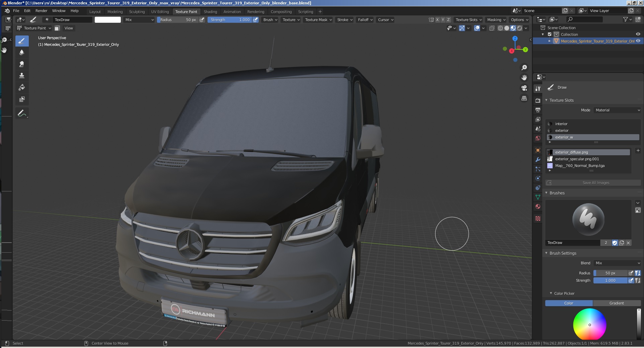Switch to the UV Editing workspace tab
This screenshot has width=644, height=348.
tap(160, 11)
